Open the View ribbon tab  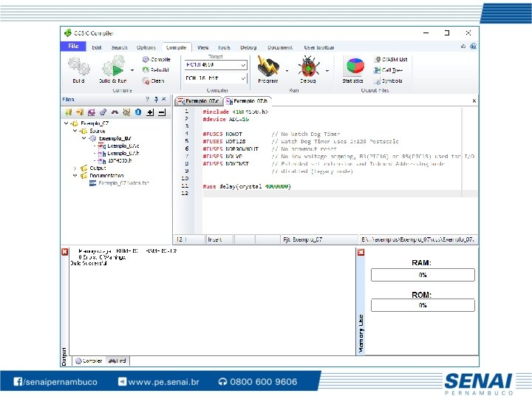(203, 47)
